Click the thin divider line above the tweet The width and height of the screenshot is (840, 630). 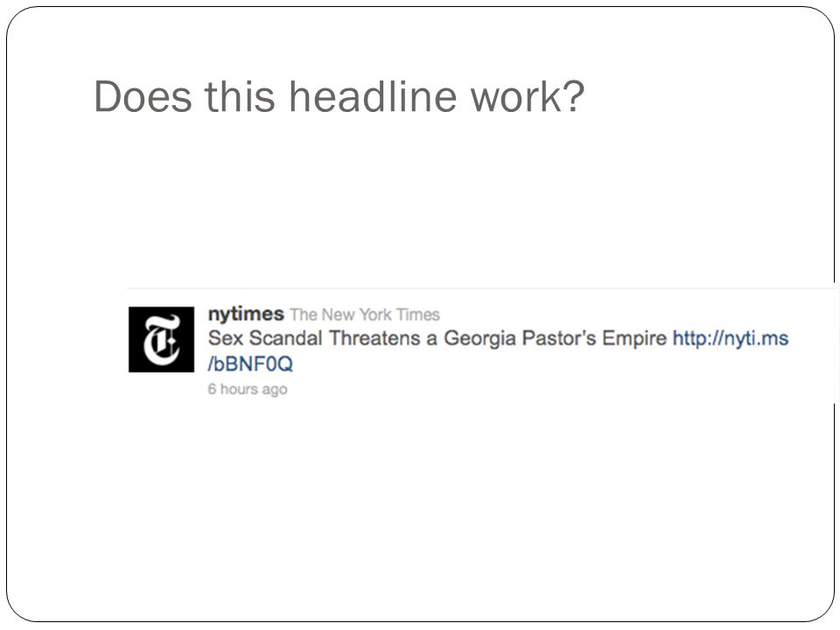point(482,288)
